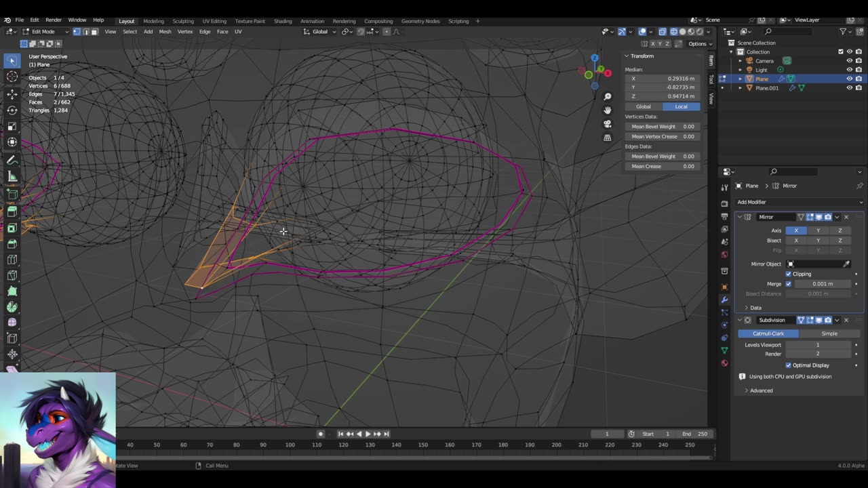This screenshot has height=488, width=868.
Task: Click the viewport zoom magnifier icon
Action: coord(608,97)
